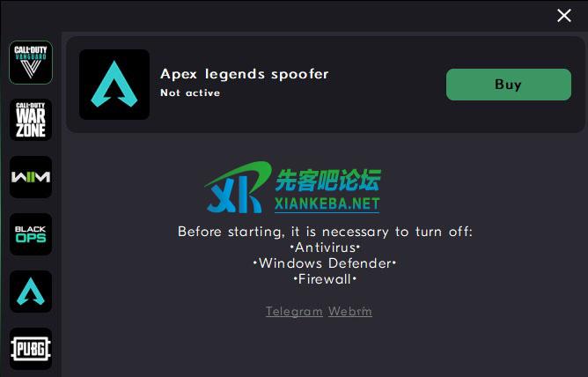
Task: Click the Antivirus bullet line
Action: (x=325, y=248)
